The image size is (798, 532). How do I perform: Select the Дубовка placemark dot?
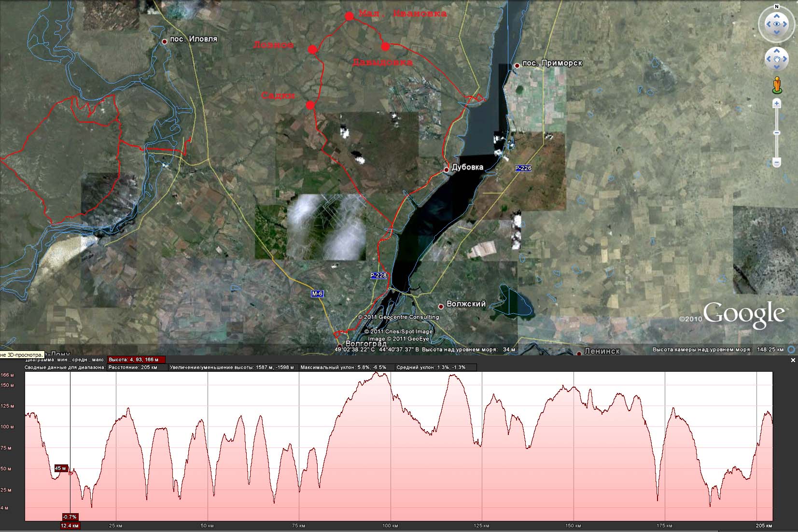[x=447, y=170]
